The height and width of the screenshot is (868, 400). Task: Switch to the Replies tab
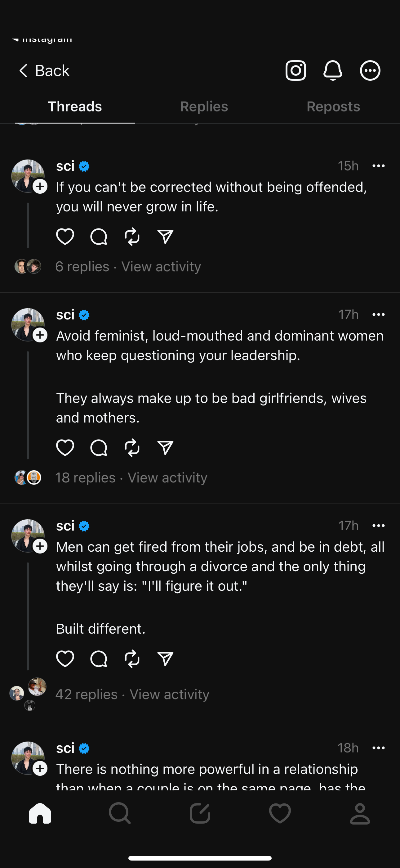(204, 106)
